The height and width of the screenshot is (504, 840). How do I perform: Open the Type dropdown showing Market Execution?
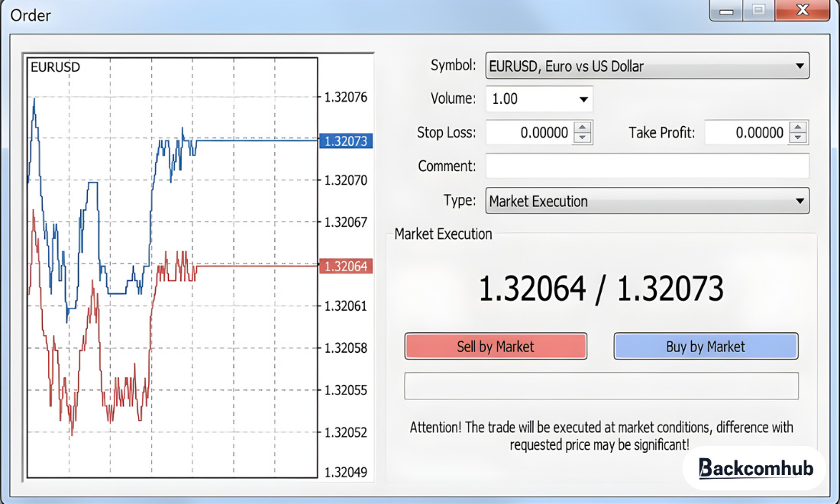[x=647, y=201]
